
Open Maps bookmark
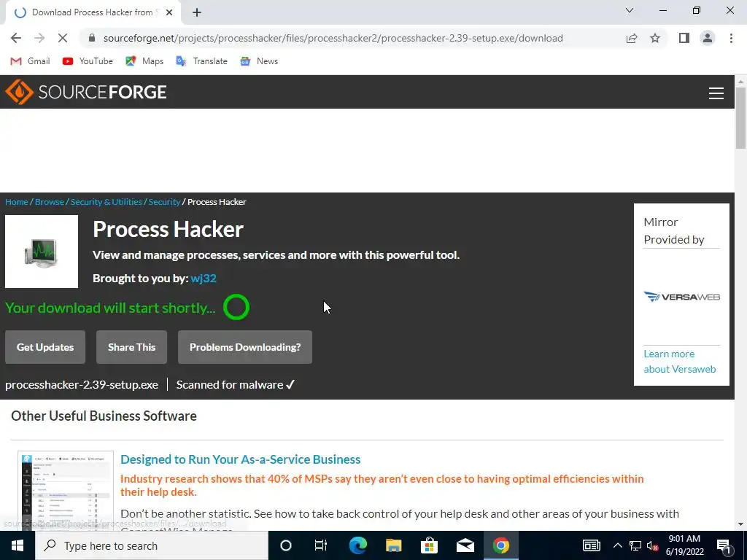point(144,61)
